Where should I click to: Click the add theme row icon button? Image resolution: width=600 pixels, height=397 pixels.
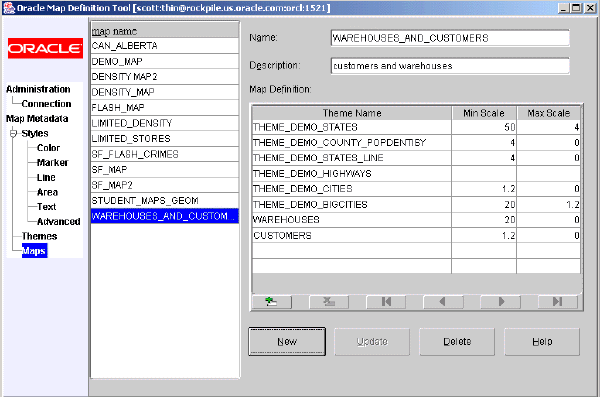272,302
